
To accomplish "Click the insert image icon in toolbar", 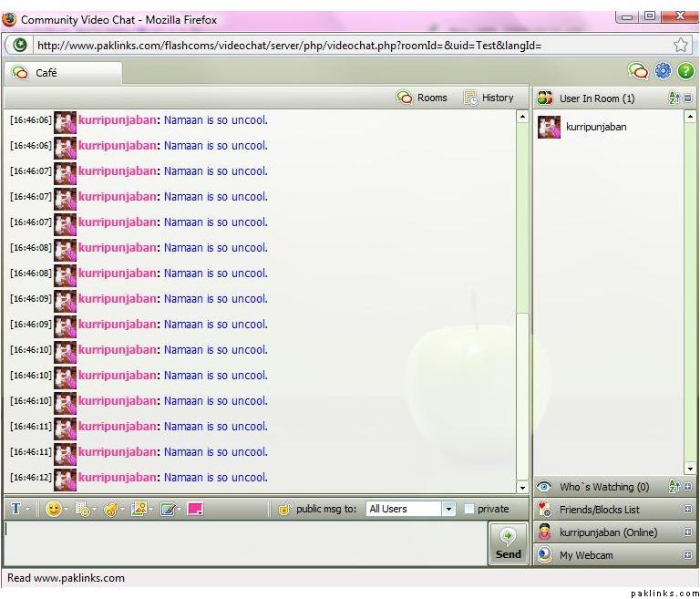I will [x=139, y=509].
